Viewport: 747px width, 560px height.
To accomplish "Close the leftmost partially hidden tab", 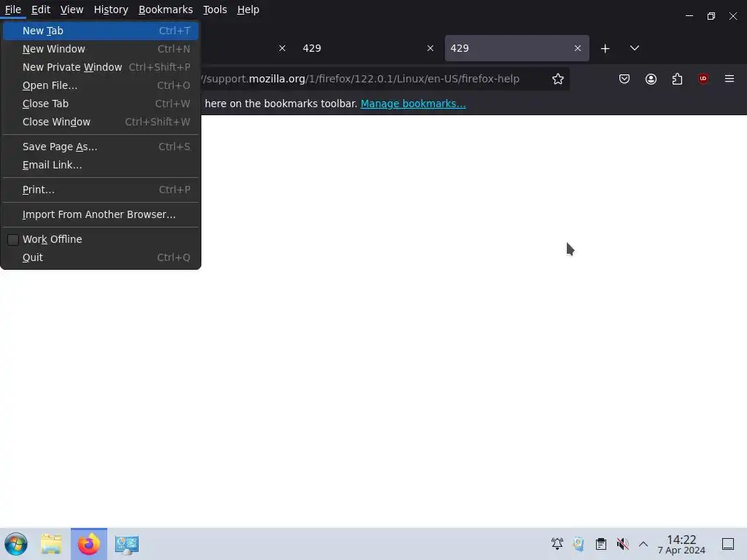I will [x=282, y=48].
